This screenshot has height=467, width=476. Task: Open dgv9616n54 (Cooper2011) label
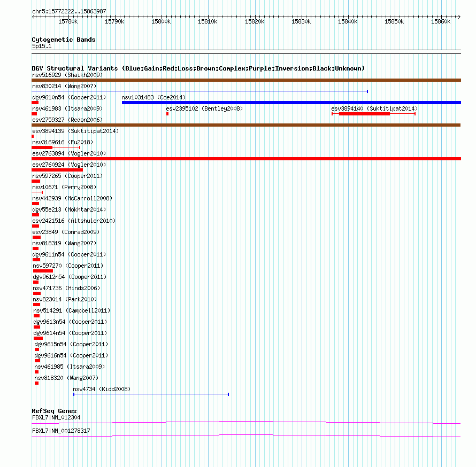coord(71,355)
